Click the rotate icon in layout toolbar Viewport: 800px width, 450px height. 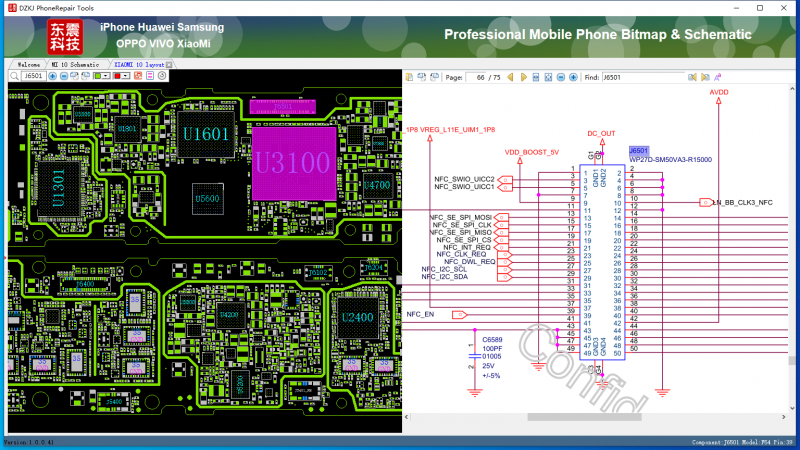(162, 76)
